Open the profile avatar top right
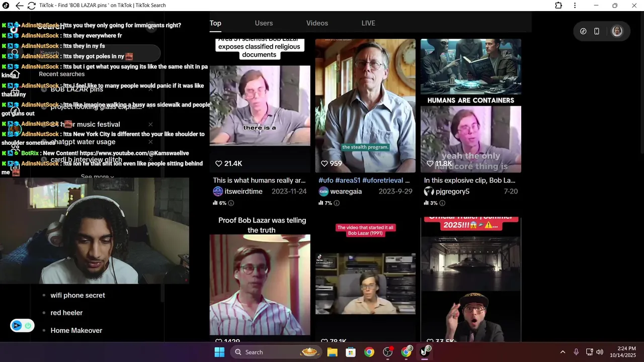 pyautogui.click(x=617, y=31)
